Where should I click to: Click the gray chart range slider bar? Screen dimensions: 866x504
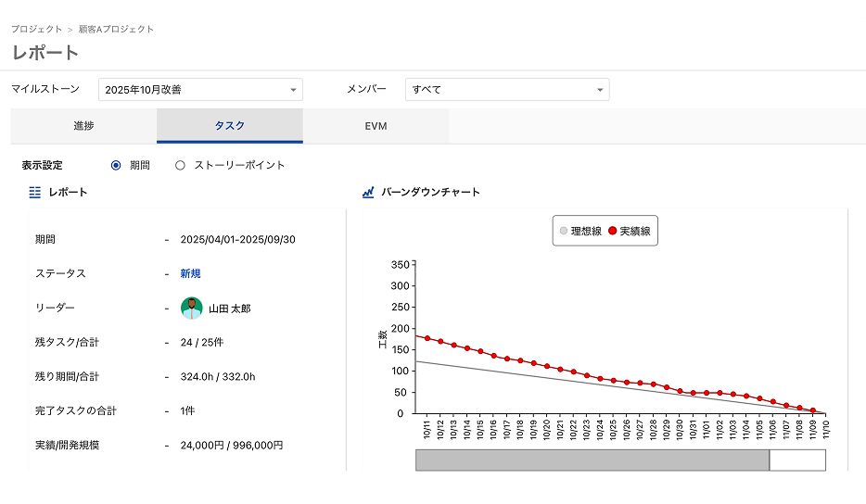pyautogui.click(x=592, y=460)
